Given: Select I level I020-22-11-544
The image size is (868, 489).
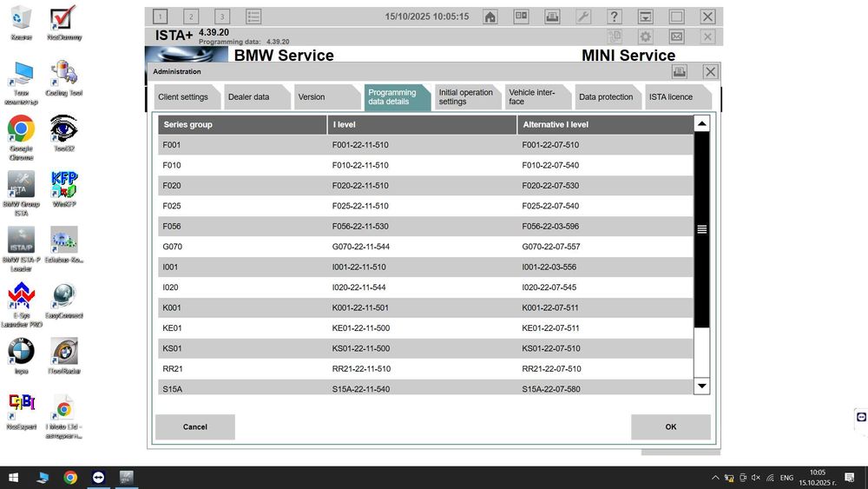Looking at the screenshot, I should coord(358,287).
